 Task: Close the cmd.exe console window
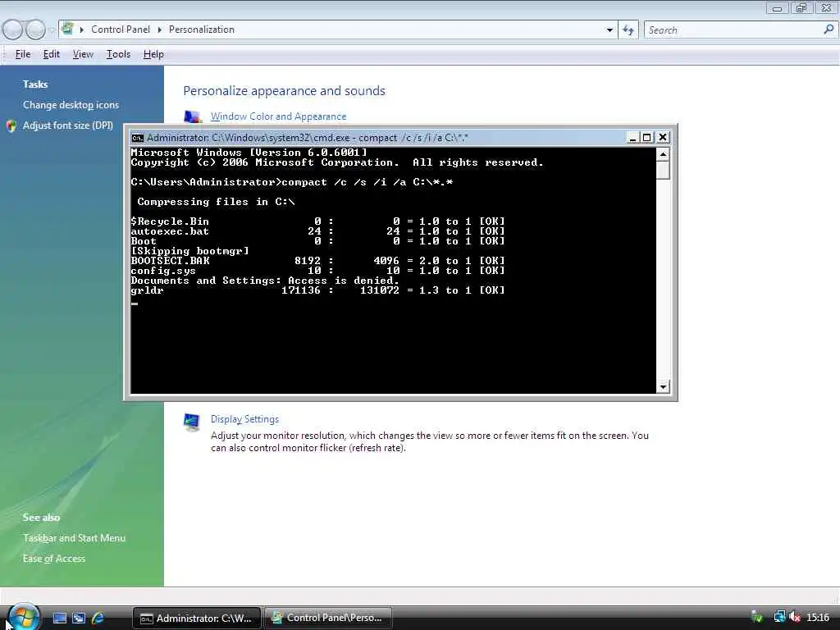(663, 138)
